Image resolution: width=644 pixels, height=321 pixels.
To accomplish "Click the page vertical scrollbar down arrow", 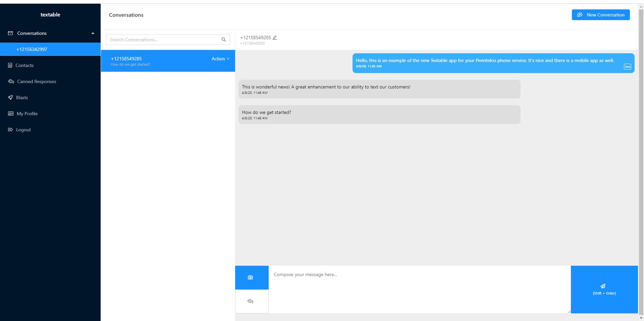I will pyautogui.click(x=641, y=318).
